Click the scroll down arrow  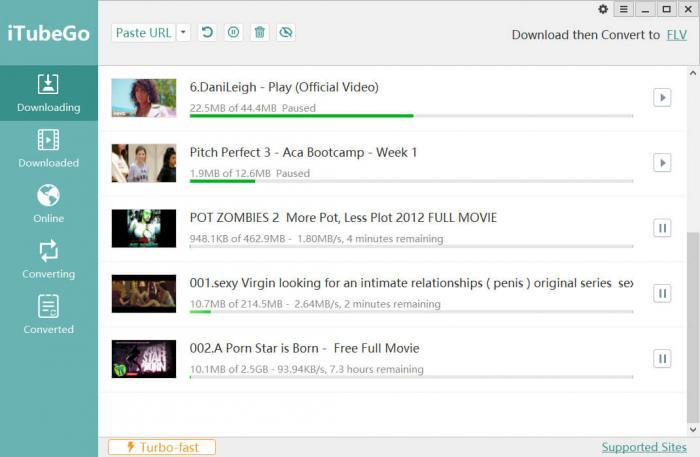(x=693, y=430)
